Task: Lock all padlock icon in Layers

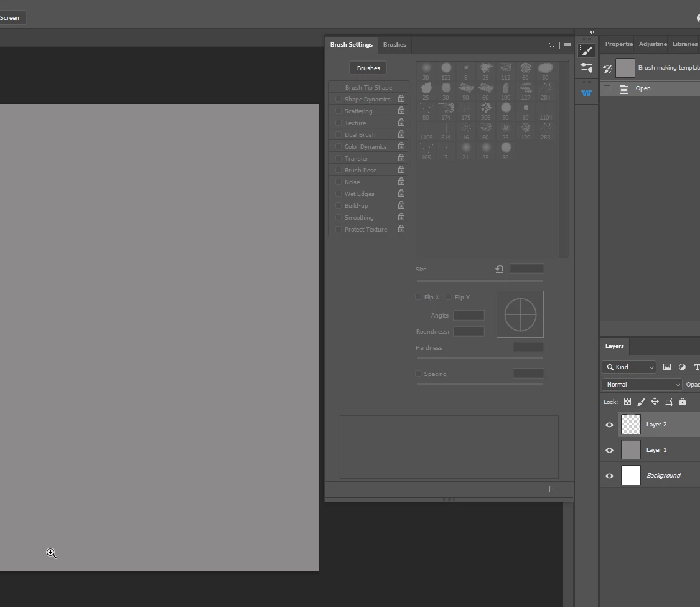Action: [683, 402]
